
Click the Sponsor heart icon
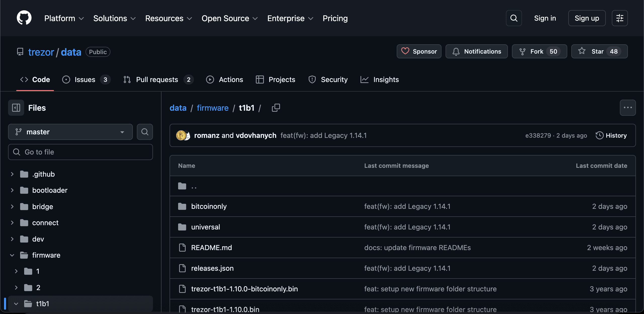pos(405,51)
